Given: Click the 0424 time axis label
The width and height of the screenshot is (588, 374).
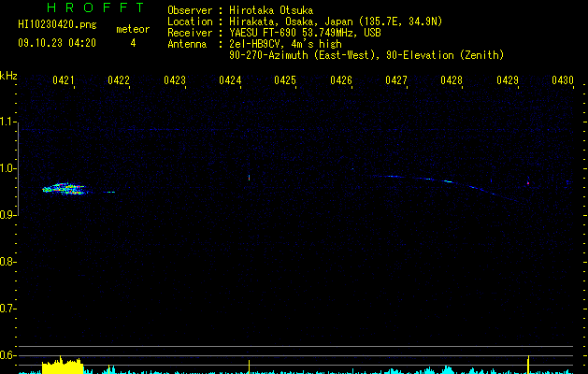Looking at the screenshot, I should [x=230, y=80].
